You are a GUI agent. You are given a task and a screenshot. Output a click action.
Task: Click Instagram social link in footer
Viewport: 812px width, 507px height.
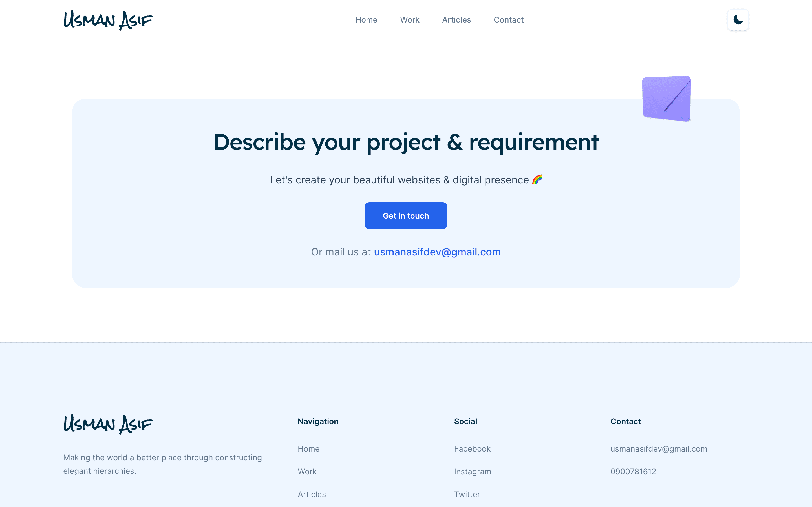(472, 472)
